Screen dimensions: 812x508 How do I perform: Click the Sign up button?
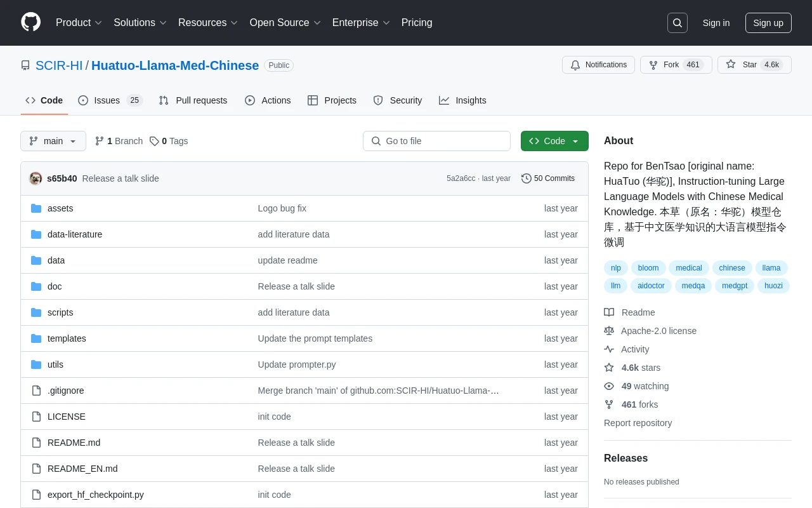point(768,23)
